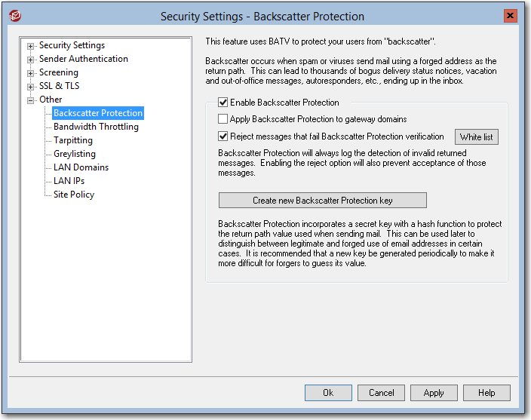Click the White list button

tap(476, 137)
